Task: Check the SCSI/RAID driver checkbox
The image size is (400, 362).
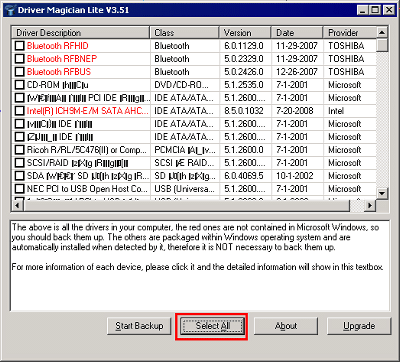Action: pos(20,163)
